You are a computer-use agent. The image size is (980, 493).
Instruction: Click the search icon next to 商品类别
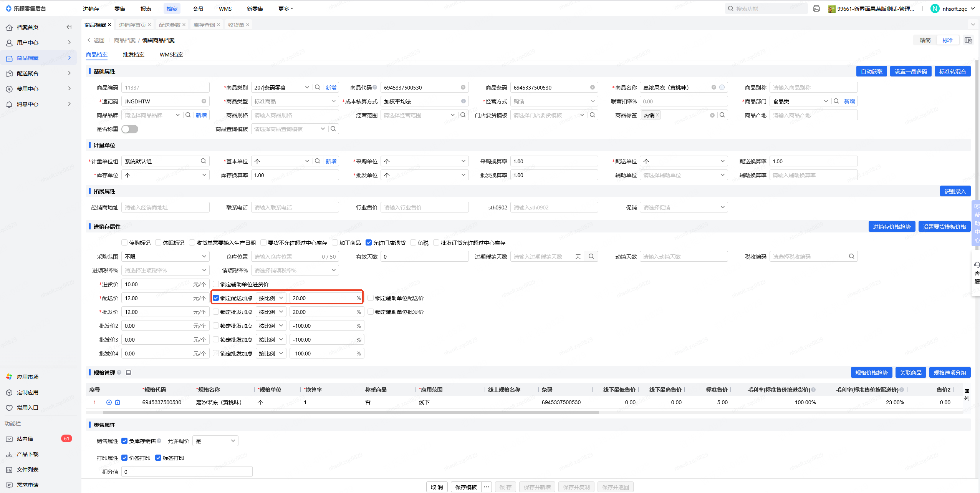coord(318,87)
